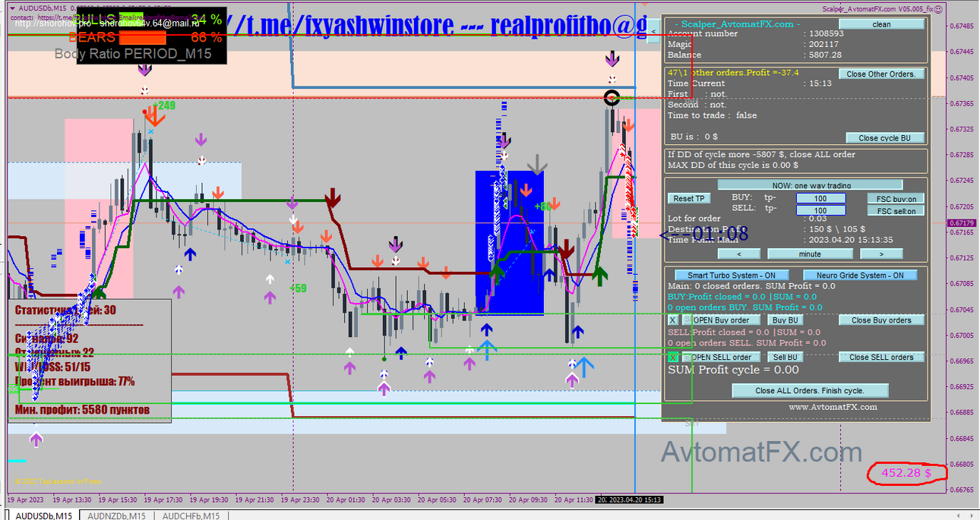Click the 'SUM Profit cycle = 0.00' text
Viewport: 980px width, 520px height.
pos(733,370)
